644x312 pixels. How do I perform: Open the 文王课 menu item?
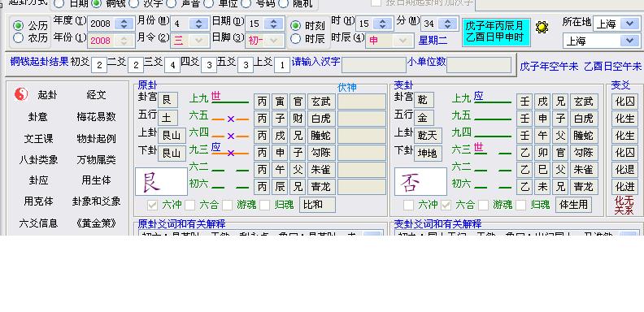click(x=38, y=139)
